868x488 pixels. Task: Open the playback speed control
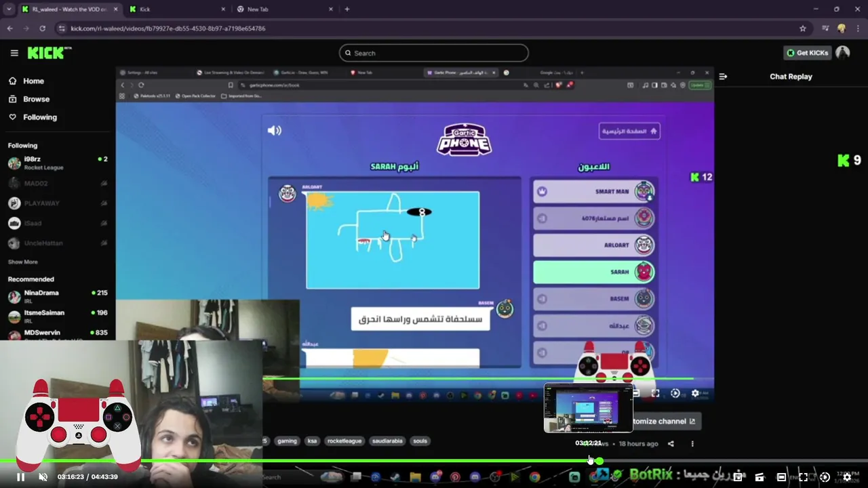(825, 477)
